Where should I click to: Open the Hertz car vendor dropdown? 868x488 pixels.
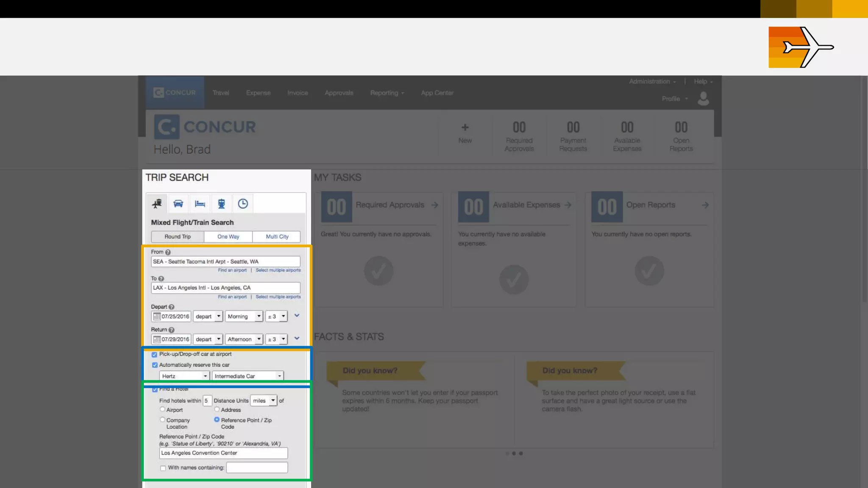pos(184,376)
